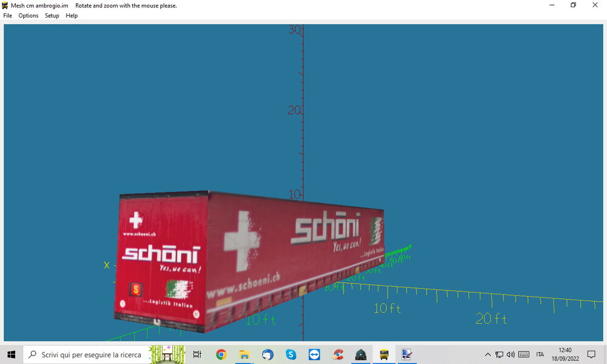607x364 pixels.
Task: Open the network status tray icon
Action: tap(500, 354)
